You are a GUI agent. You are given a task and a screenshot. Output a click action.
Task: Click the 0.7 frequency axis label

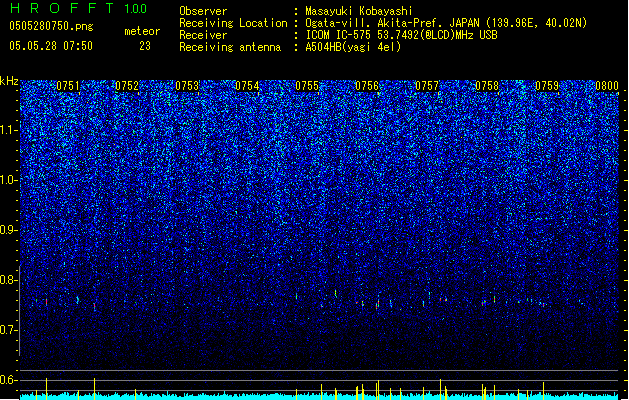coord(8,330)
